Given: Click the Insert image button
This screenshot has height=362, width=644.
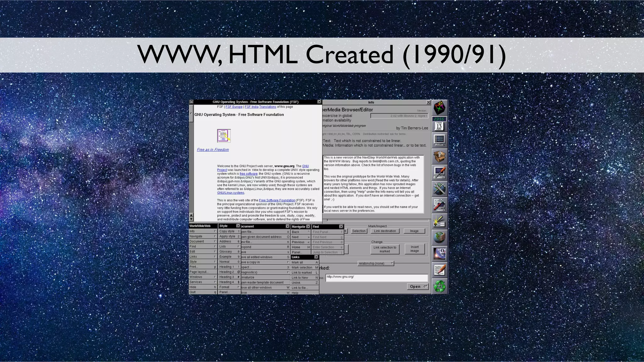Looking at the screenshot, I should tap(414, 249).
